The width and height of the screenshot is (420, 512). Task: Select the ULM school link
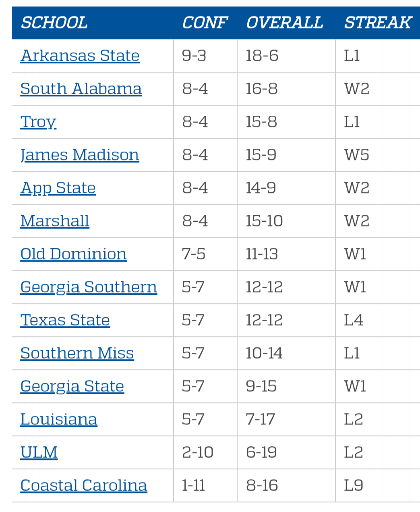click(x=39, y=452)
